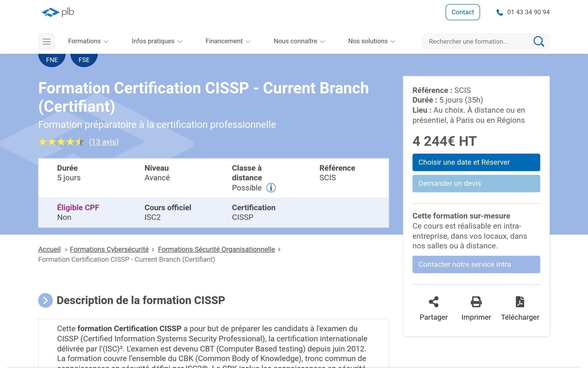Expand the Nos solutions menu
The height and width of the screenshot is (368, 588).
pos(372,41)
